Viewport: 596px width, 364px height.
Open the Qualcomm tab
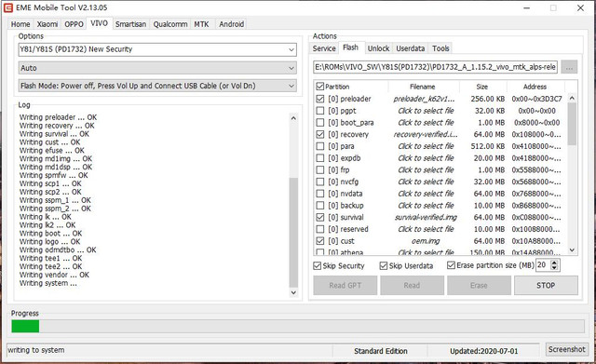[x=170, y=24]
